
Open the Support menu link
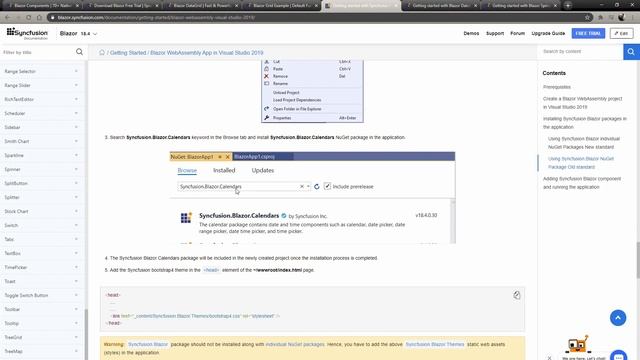click(495, 33)
